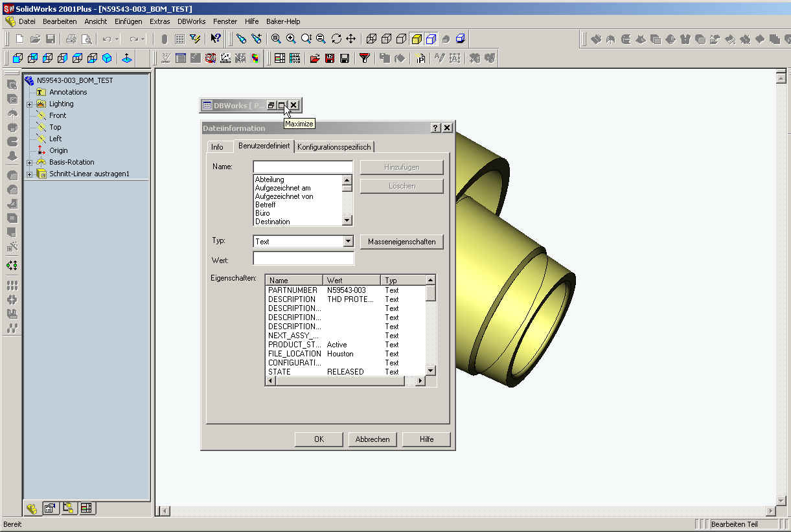Viewport: 791px width, 532px height.
Task: Toggle the yellow Shaded display mode
Action: coord(417,39)
